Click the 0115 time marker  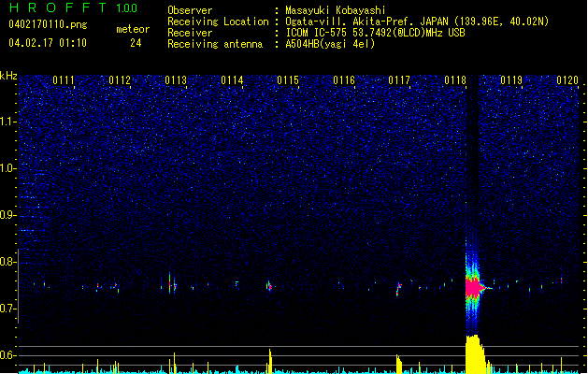[x=288, y=80]
